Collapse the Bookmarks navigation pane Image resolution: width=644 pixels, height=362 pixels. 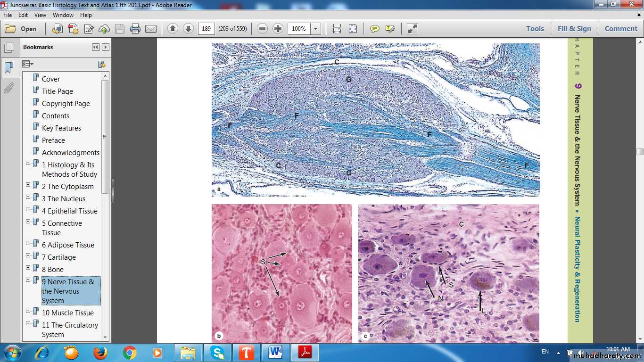click(x=96, y=47)
